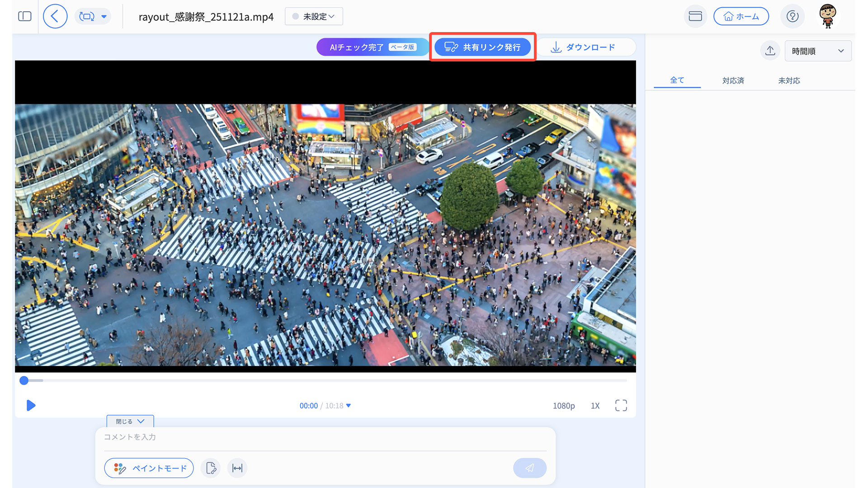Click the card view icon near Home

pos(695,17)
